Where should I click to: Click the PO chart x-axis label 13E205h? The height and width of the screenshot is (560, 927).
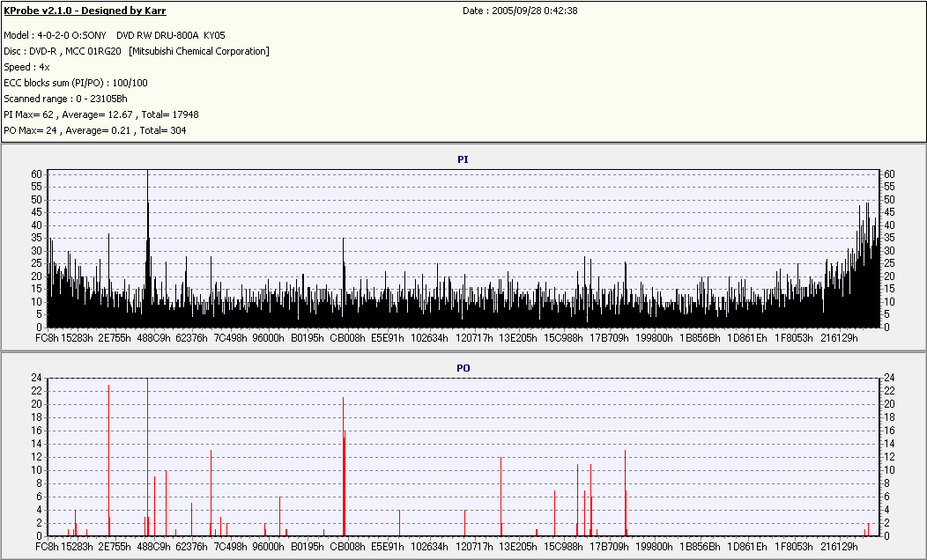(518, 547)
